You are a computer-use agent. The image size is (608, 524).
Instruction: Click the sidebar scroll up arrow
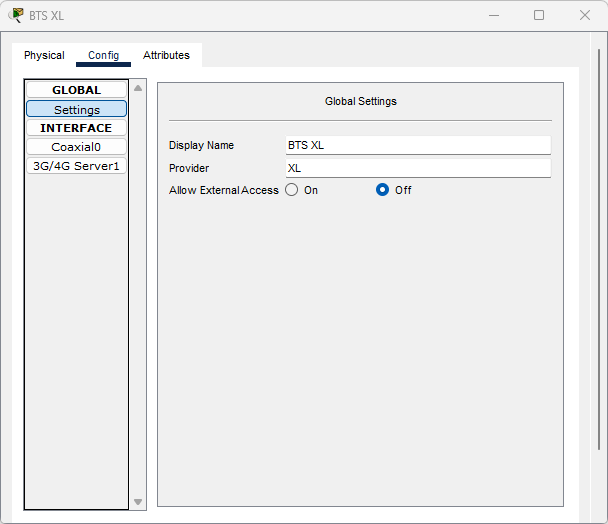click(x=138, y=88)
